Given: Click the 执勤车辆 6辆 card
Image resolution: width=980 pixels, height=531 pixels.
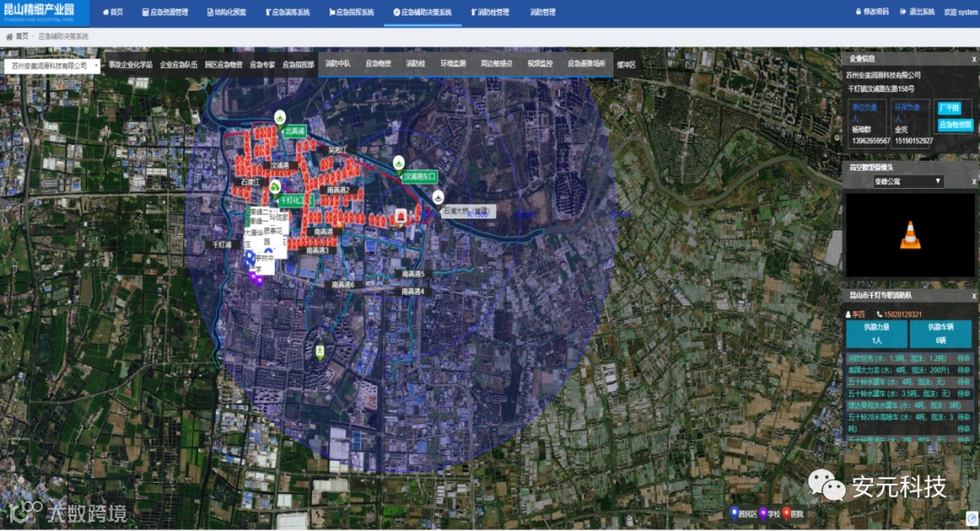Looking at the screenshot, I should tap(941, 334).
